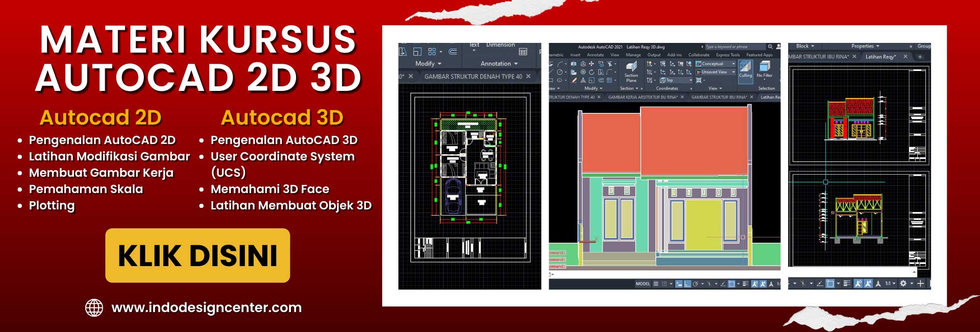The image size is (980, 332).
Task: Click the new drawing plus tab
Action: pyautogui.click(x=920, y=57)
